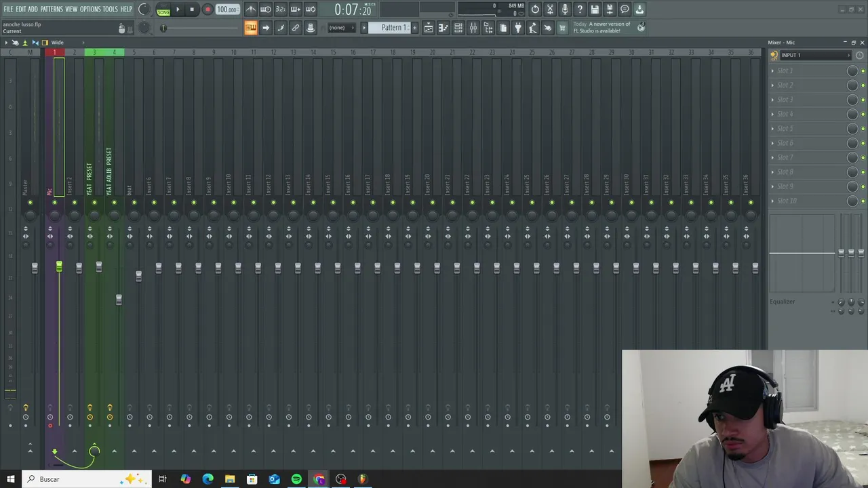Open the TOOLS menu
868x488 pixels.
pyautogui.click(x=111, y=9)
